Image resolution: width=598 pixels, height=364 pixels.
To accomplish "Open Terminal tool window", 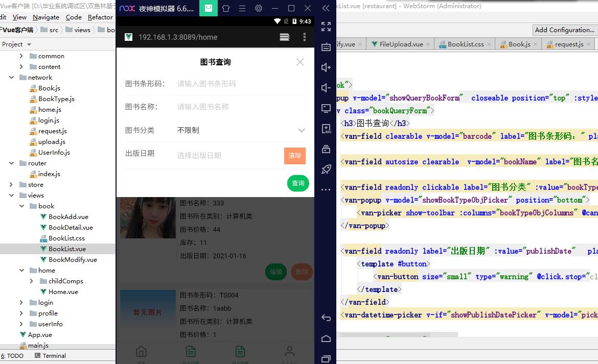I will (50, 356).
